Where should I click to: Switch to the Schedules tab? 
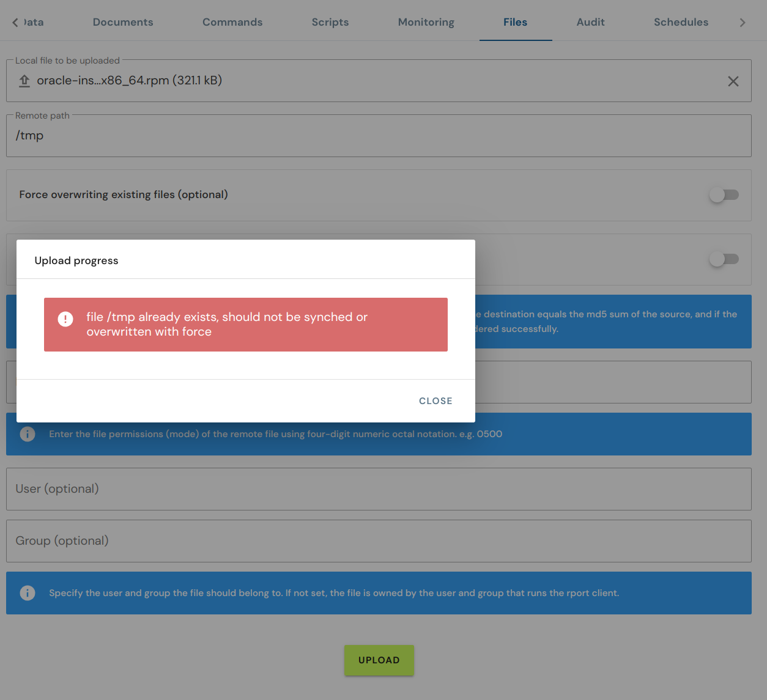(x=681, y=22)
